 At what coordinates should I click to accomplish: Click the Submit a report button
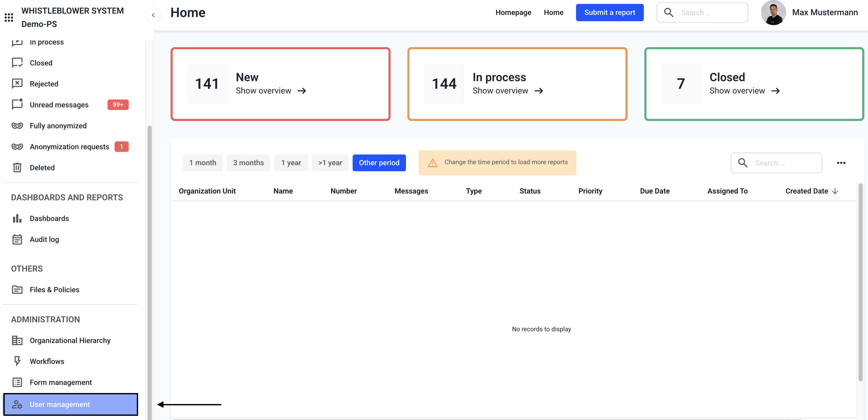[x=610, y=13]
